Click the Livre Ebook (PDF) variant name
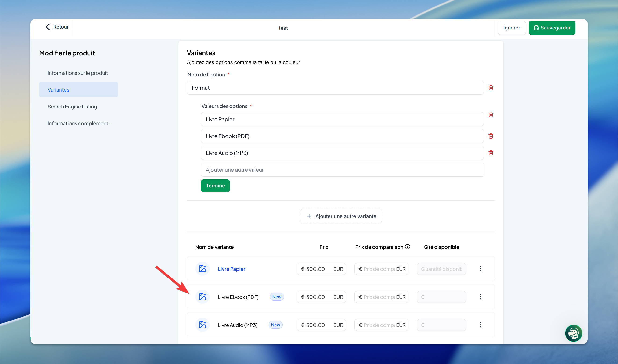 [238, 297]
